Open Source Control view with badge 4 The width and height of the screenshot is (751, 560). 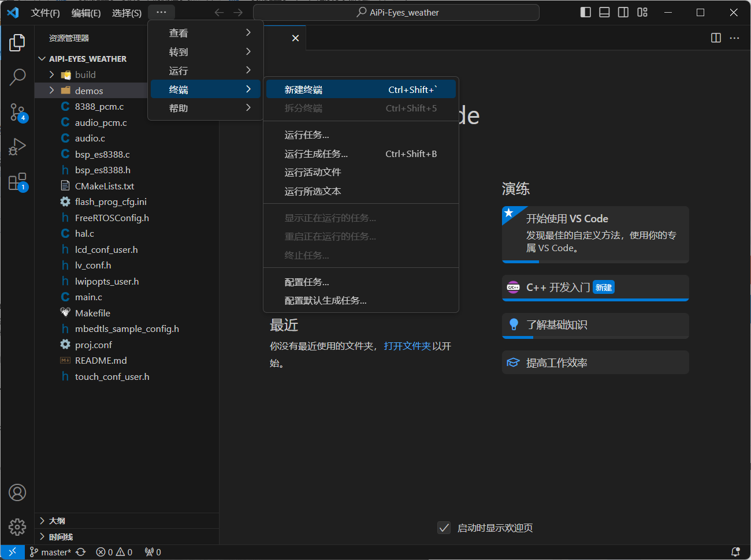click(17, 112)
